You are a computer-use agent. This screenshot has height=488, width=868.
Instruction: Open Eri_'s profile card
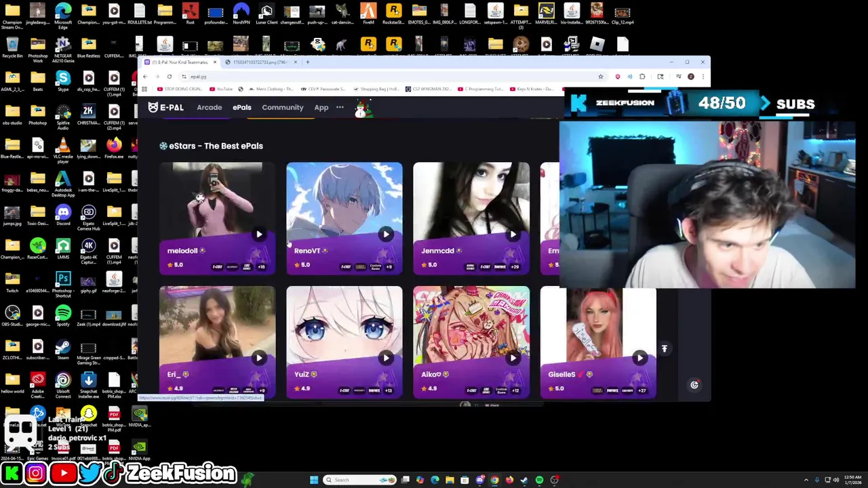pyautogui.click(x=217, y=342)
